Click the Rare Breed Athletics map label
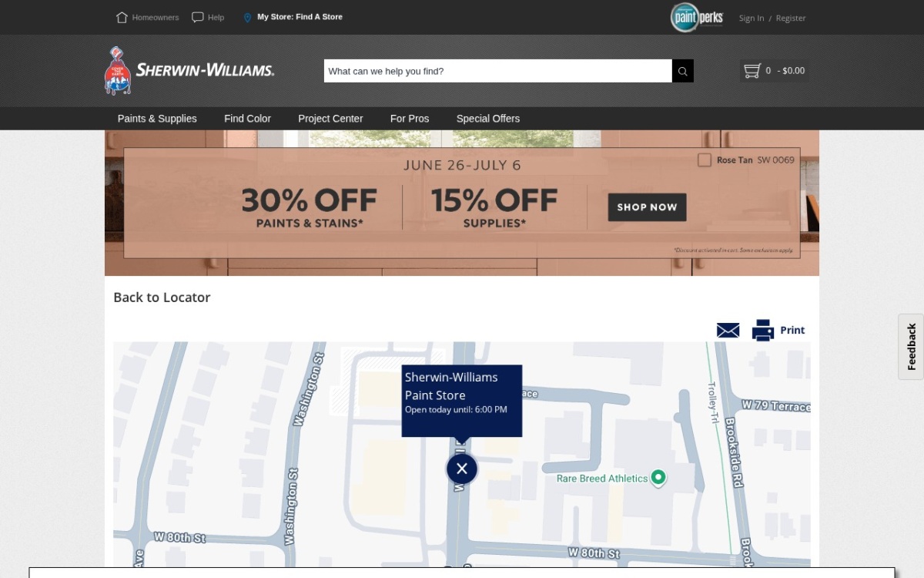Image resolution: width=924 pixels, height=578 pixels. (x=602, y=479)
